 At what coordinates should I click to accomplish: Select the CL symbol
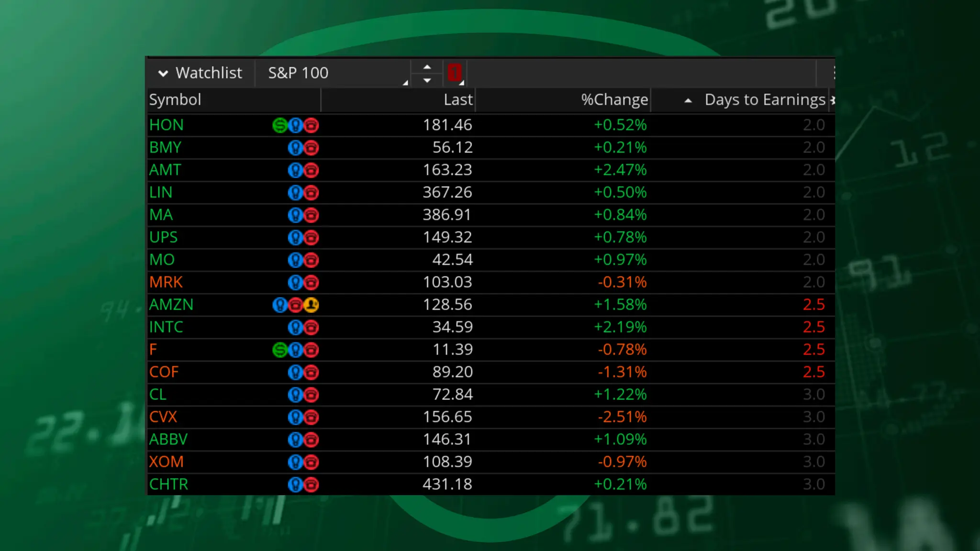(x=158, y=395)
